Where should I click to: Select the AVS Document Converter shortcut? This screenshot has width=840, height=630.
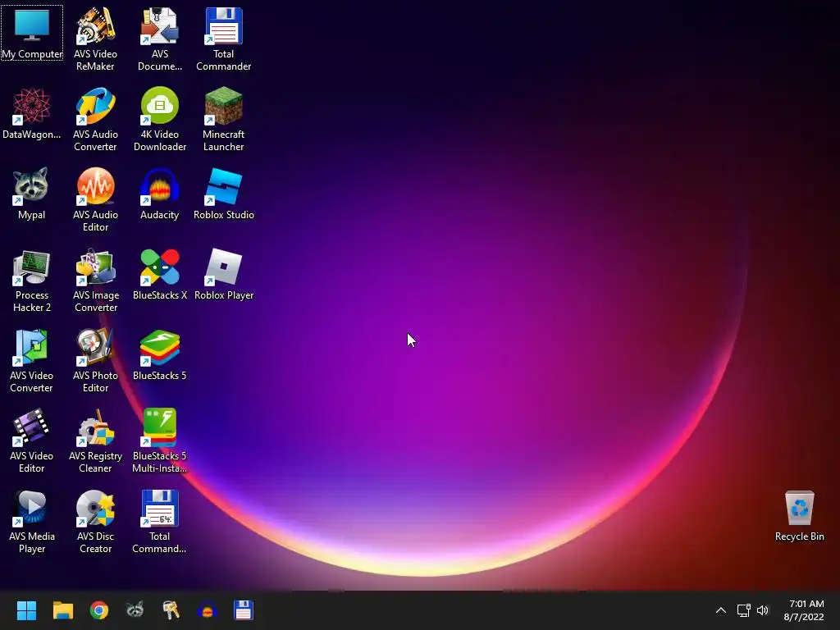(160, 39)
